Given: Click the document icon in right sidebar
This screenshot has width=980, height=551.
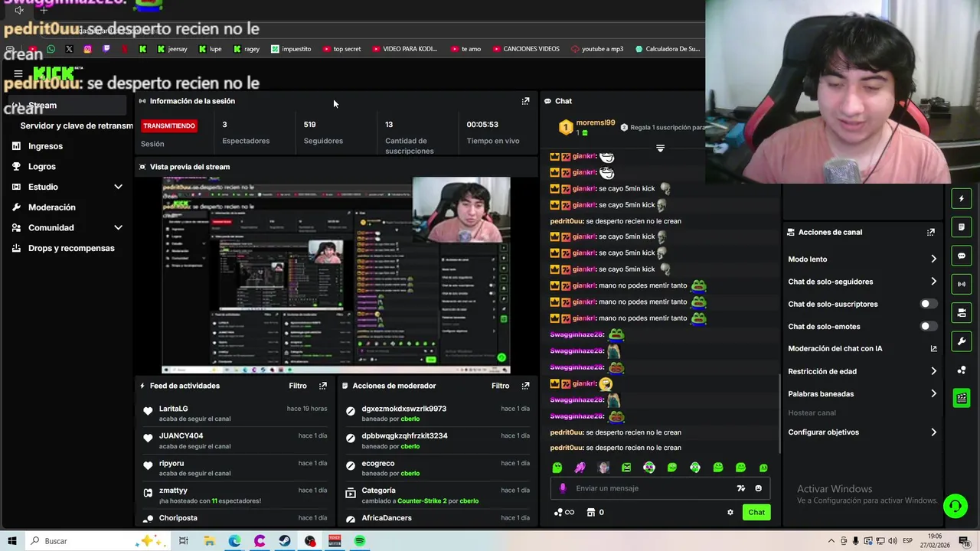Looking at the screenshot, I should tap(962, 227).
